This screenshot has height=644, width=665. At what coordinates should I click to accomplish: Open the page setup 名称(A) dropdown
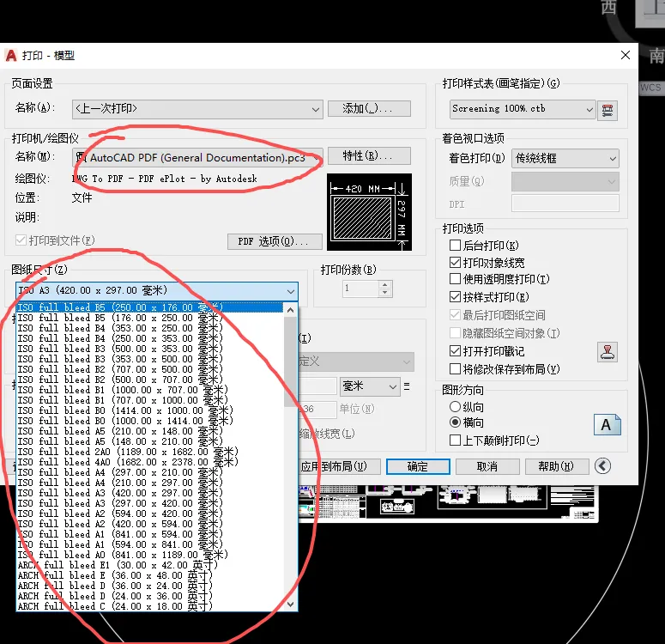pos(197,109)
